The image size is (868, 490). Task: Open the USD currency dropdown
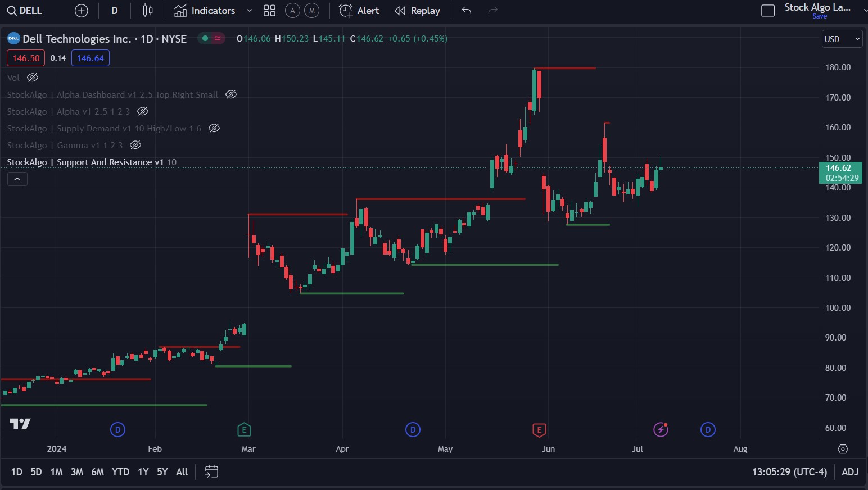[x=842, y=39]
